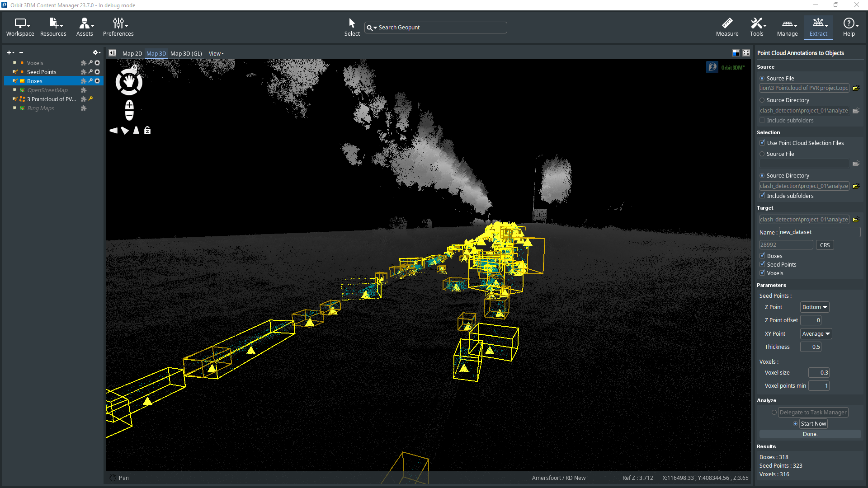The width and height of the screenshot is (868, 488).
Task: Open the Manage menu
Action: click(788, 27)
